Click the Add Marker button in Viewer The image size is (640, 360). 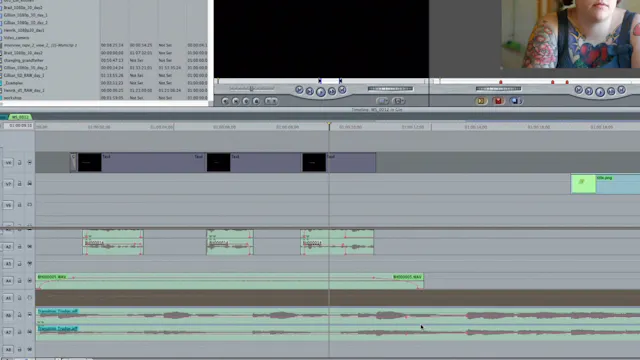point(256,101)
